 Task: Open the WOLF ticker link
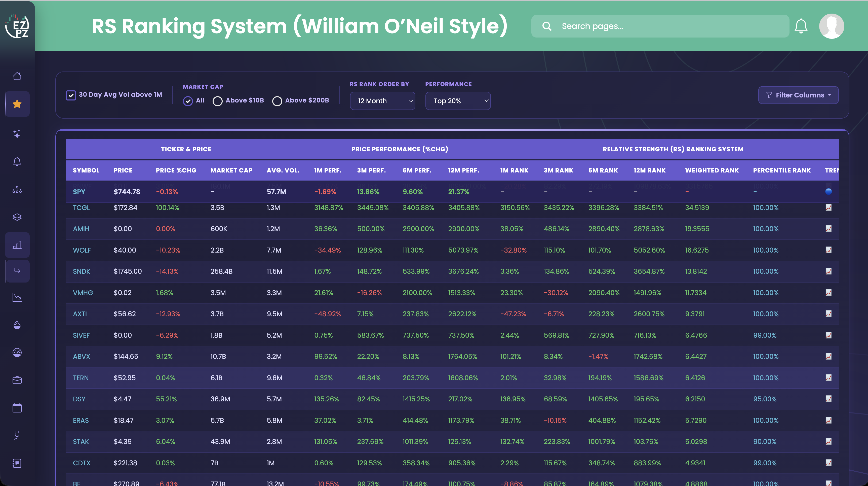pos(82,250)
